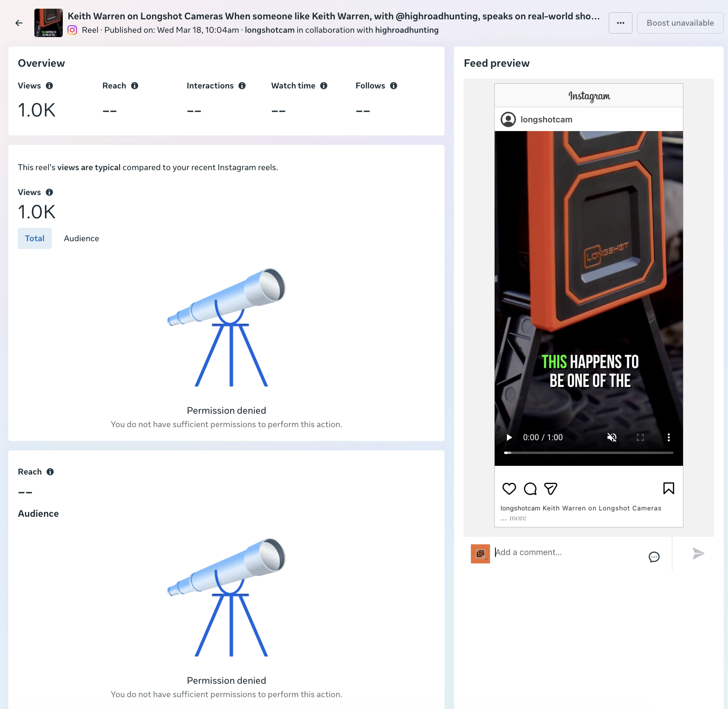The width and height of the screenshot is (728, 709).
Task: Click the 0:00 / 1:00 video timestamp
Action: (x=543, y=437)
